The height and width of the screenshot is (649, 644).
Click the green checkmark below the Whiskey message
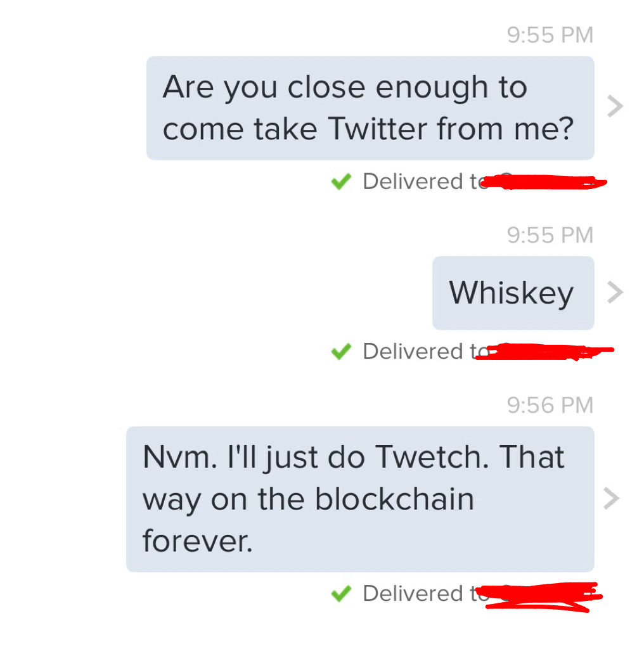[341, 352]
